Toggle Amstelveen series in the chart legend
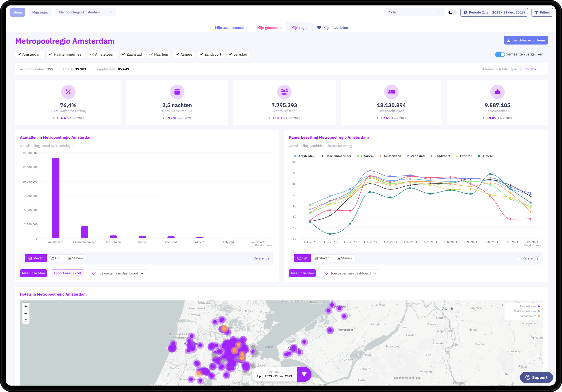 pyautogui.click(x=390, y=156)
